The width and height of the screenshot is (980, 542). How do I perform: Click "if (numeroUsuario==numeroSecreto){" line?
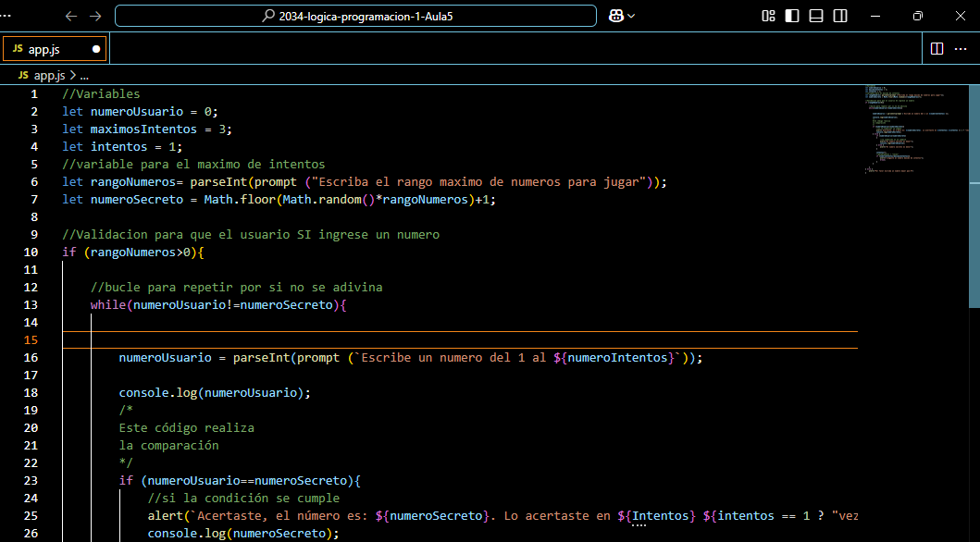tap(240, 481)
